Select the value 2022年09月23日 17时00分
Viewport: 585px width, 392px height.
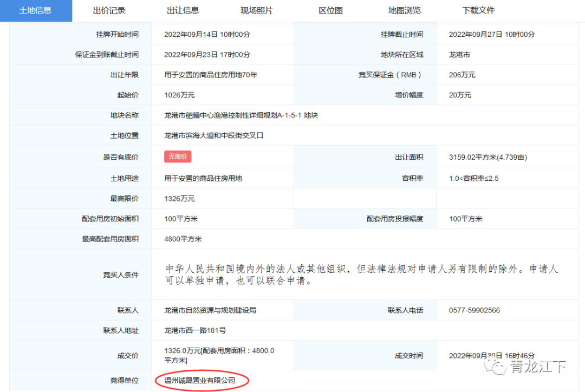(x=207, y=55)
